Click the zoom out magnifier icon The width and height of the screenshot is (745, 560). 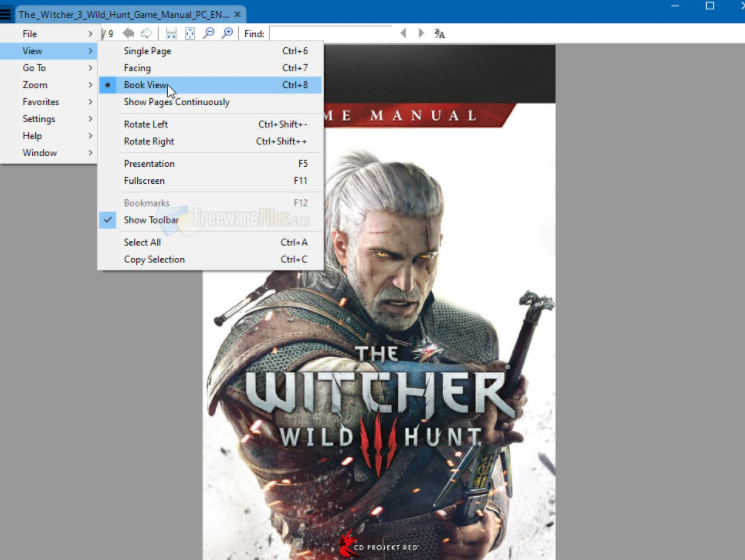pyautogui.click(x=209, y=33)
